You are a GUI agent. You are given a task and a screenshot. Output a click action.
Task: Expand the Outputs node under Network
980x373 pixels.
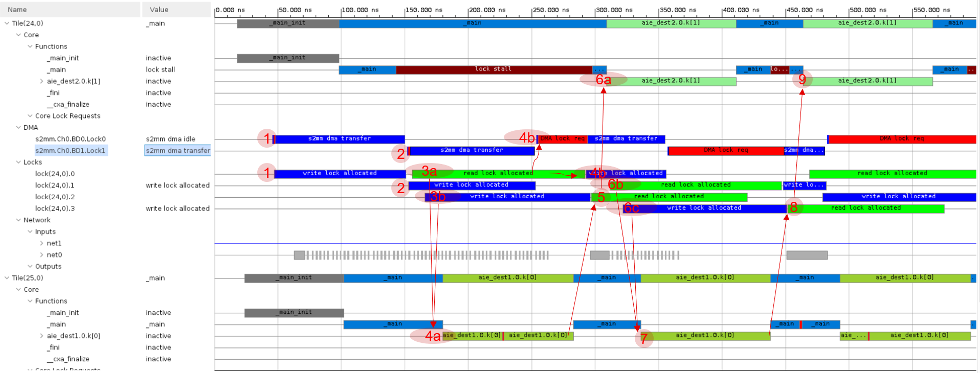click(30, 267)
